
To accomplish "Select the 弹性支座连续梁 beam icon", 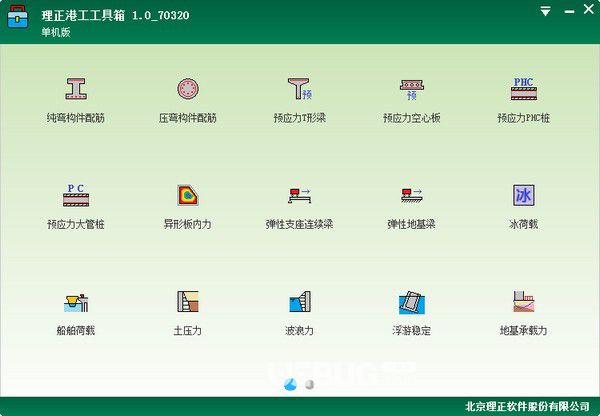I will click(x=300, y=195).
